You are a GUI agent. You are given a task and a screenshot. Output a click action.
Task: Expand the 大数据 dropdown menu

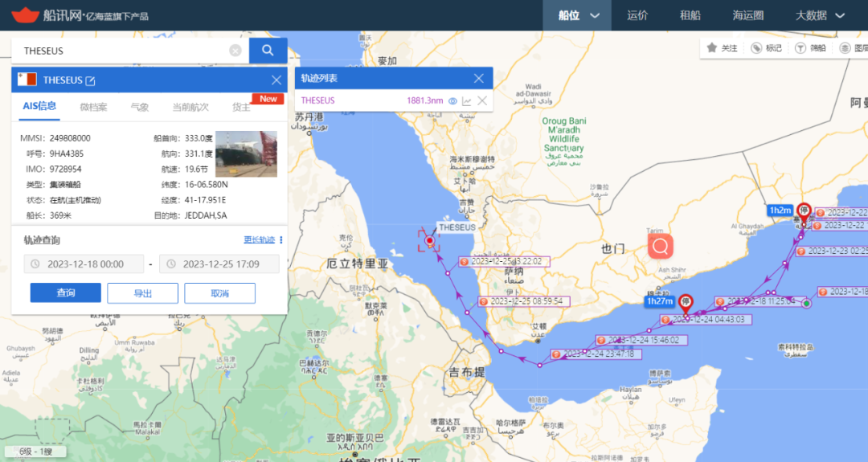840,15
